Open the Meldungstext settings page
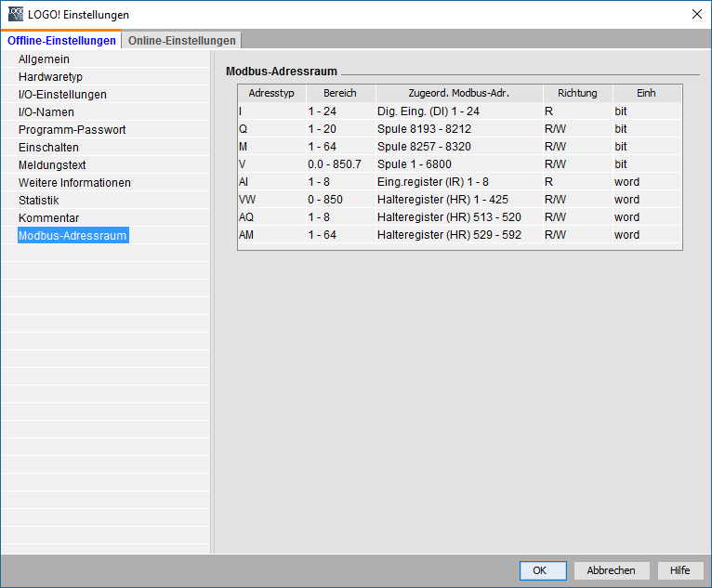The height and width of the screenshot is (588, 712). [x=52, y=165]
